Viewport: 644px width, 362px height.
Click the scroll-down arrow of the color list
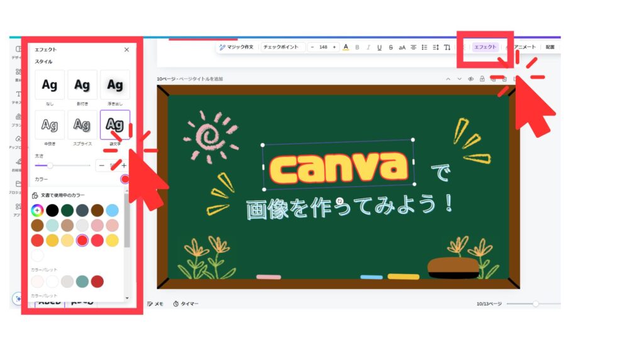[127, 299]
